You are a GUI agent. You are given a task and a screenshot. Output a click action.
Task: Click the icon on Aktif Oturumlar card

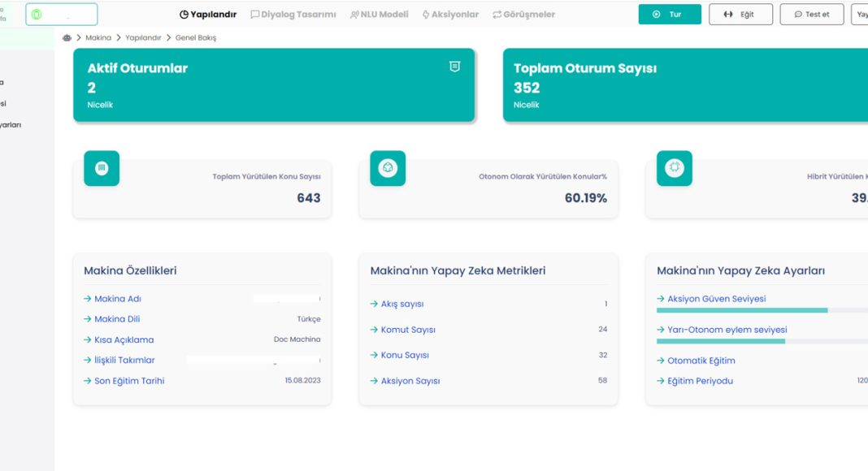[454, 67]
